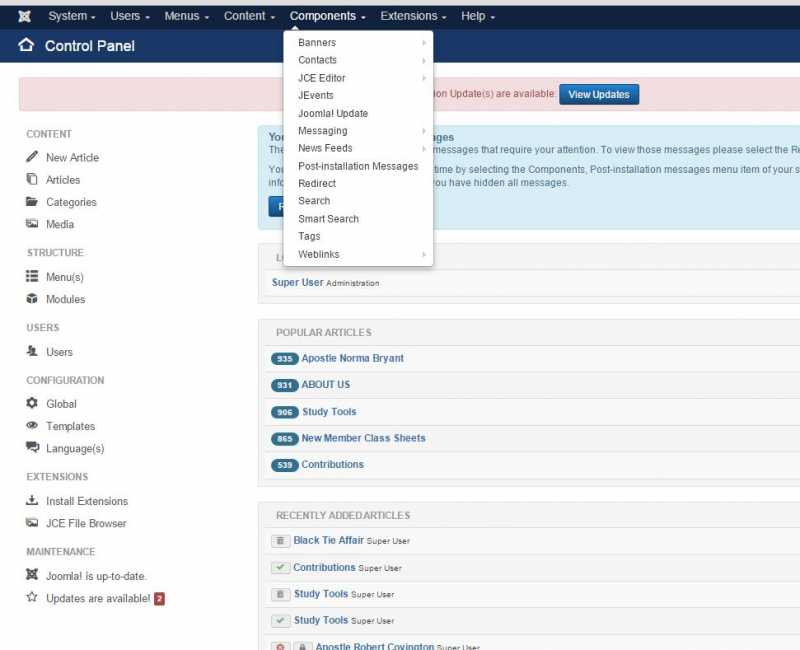This screenshot has height=650, width=800.
Task: Open the Content dropdown menu
Action: pyautogui.click(x=249, y=16)
